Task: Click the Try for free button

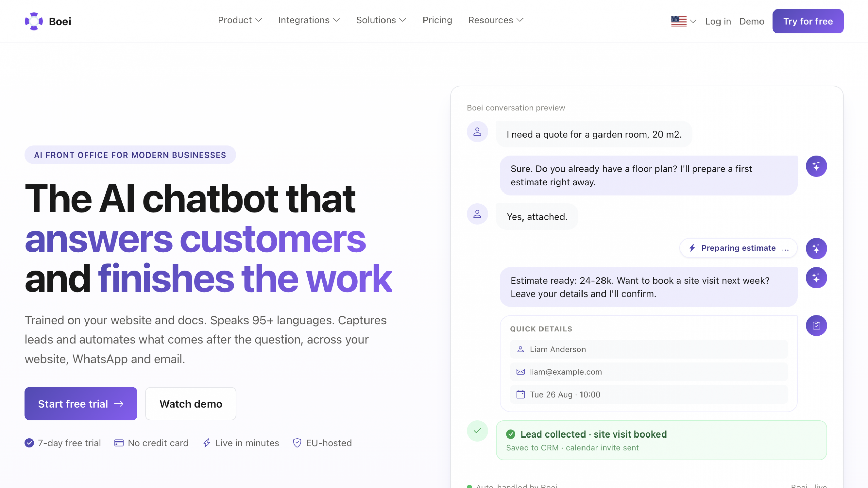Action: coord(808,21)
